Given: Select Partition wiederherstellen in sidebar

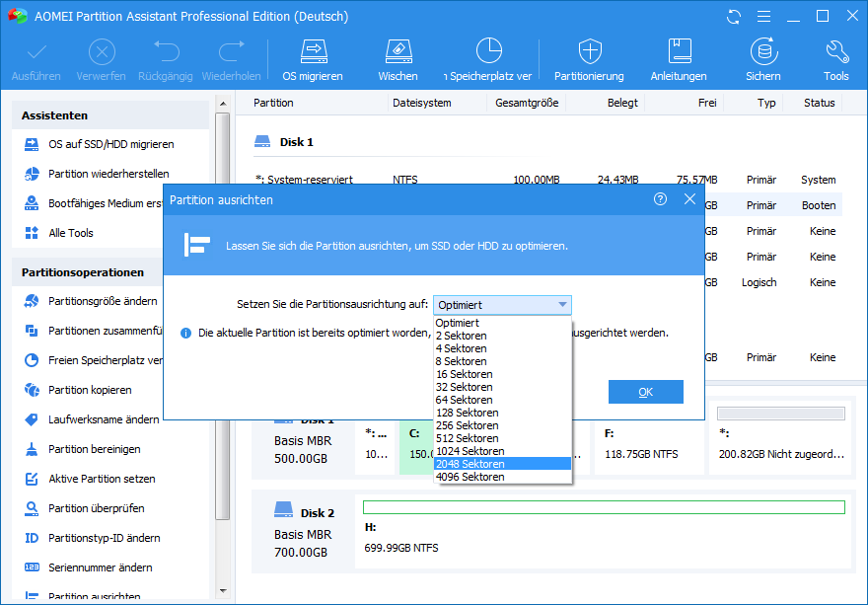Looking at the screenshot, I should click(108, 174).
